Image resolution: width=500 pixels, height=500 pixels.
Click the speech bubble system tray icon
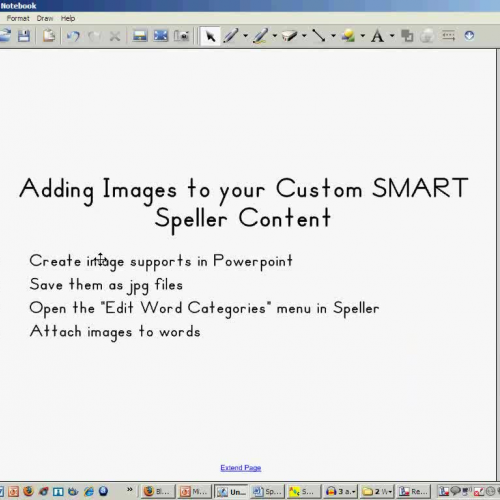coord(455,491)
